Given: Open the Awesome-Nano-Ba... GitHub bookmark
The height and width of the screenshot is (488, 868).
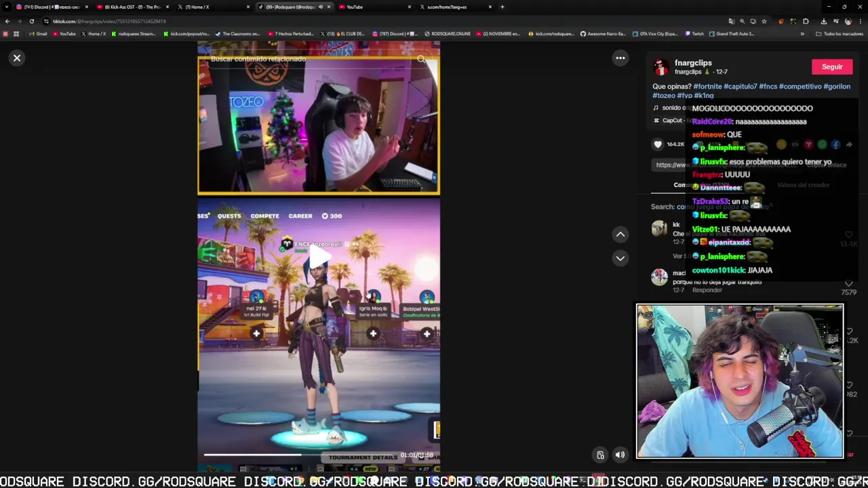Looking at the screenshot, I should 603,34.
